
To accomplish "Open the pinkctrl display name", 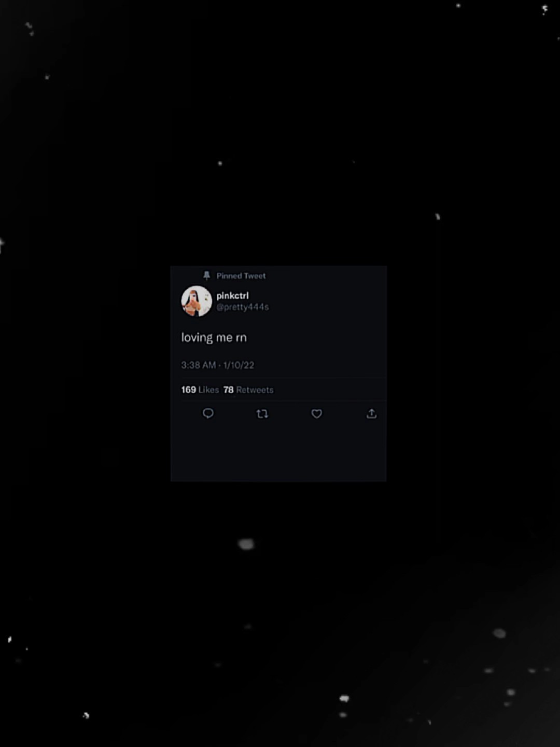I will (232, 295).
